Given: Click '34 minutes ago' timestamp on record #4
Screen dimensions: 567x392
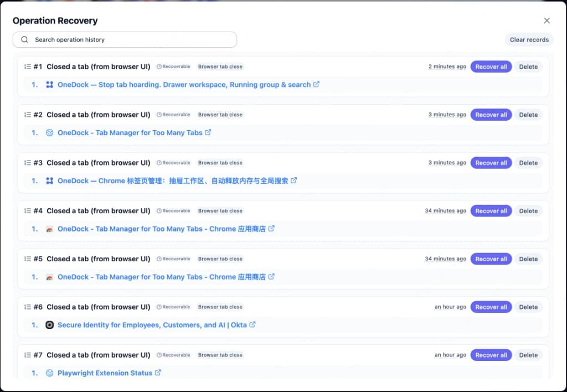Looking at the screenshot, I should coord(446,211).
